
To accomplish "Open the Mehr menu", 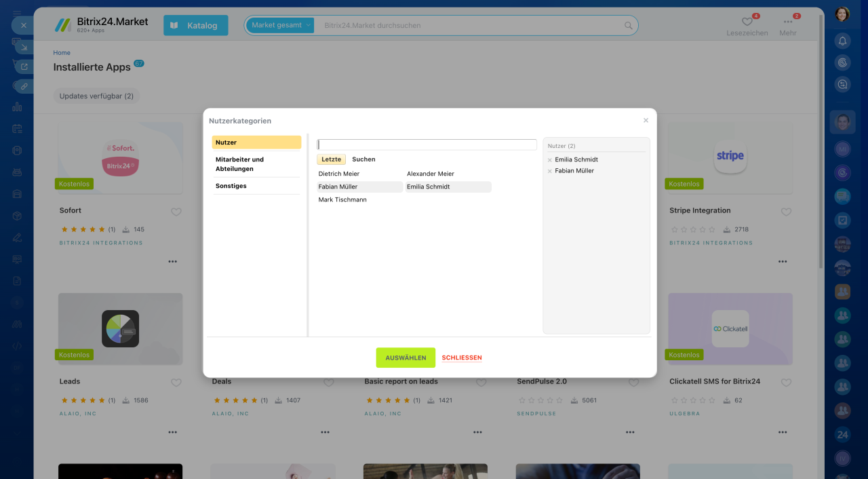I will point(788,26).
